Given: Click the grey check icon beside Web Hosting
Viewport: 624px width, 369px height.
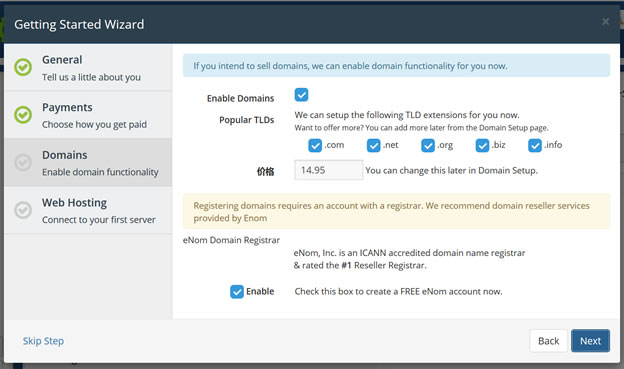Looking at the screenshot, I should 23,210.
